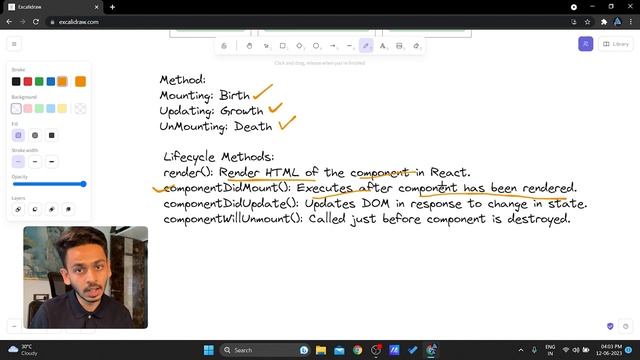Screen dimensions: 640x360
Task: Choose blue stroke color
Action: (x=51, y=82)
